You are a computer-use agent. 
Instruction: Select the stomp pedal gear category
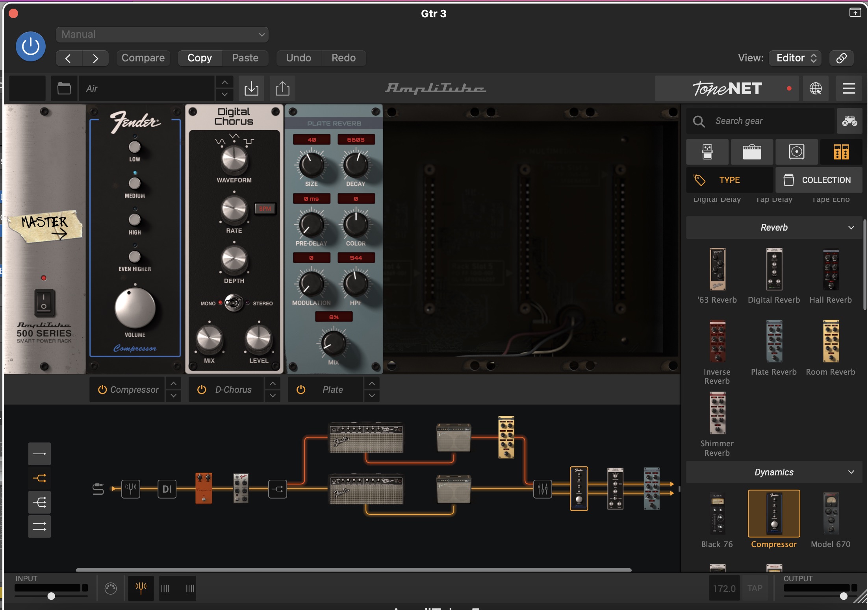(x=707, y=152)
